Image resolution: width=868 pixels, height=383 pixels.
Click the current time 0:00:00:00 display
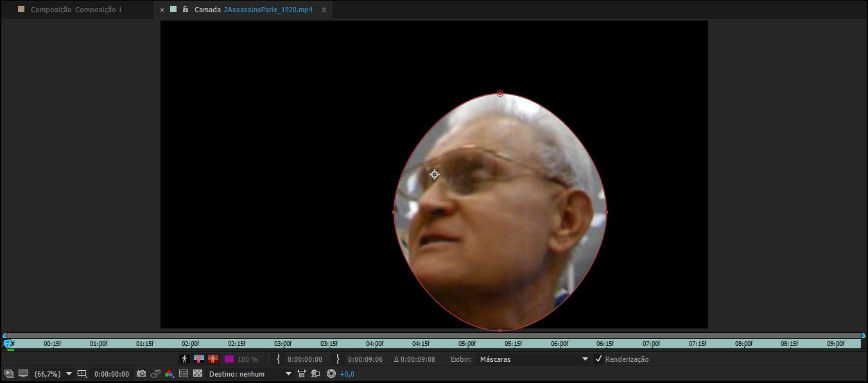[x=112, y=373]
